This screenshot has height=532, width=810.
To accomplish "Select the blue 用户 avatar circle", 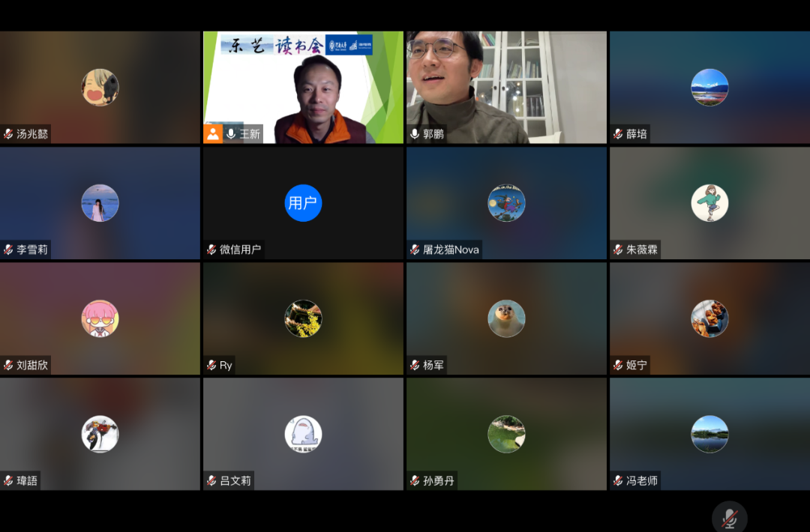I will coord(303,203).
